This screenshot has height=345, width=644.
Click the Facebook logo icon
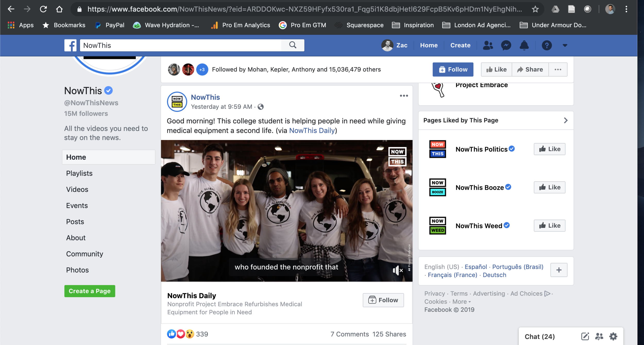coord(70,45)
